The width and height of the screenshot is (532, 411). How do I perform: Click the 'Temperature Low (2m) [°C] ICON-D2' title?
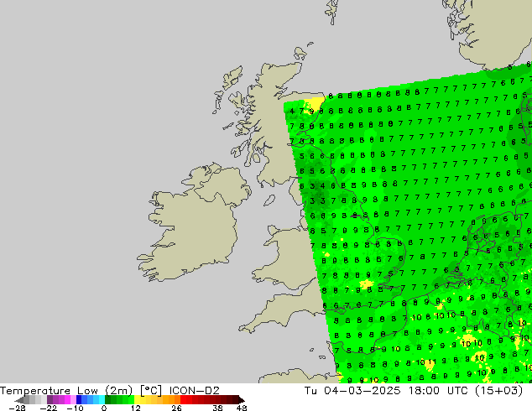110,391
